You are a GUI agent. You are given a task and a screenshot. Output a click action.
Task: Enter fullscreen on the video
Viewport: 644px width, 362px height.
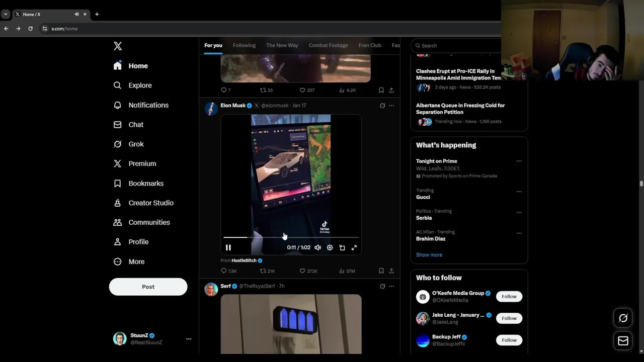pyautogui.click(x=354, y=247)
